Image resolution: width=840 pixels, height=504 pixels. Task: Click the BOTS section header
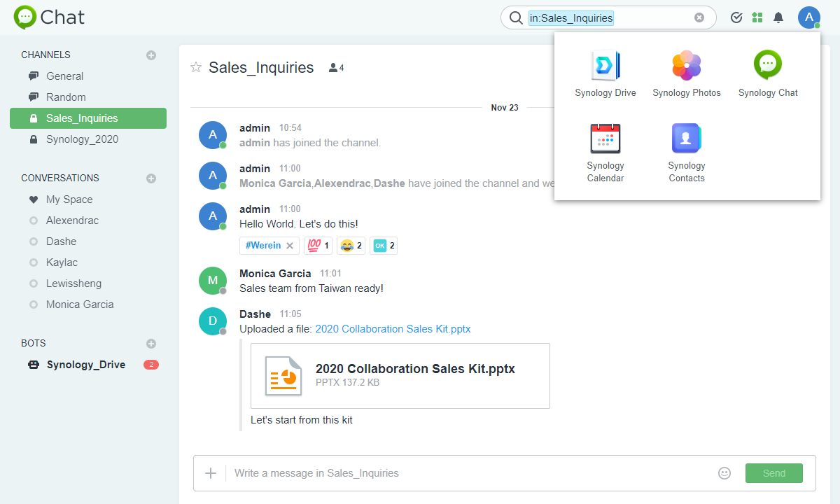pos(34,343)
